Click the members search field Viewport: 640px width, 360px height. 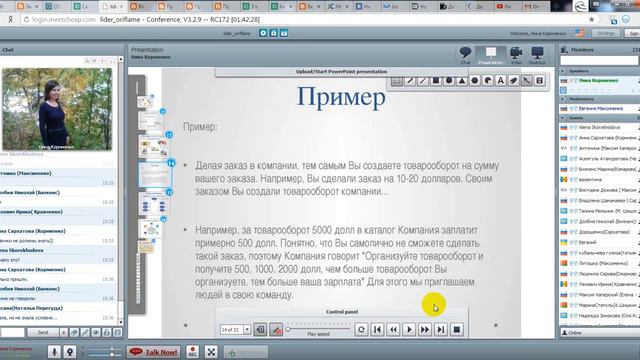pyautogui.click(x=599, y=60)
